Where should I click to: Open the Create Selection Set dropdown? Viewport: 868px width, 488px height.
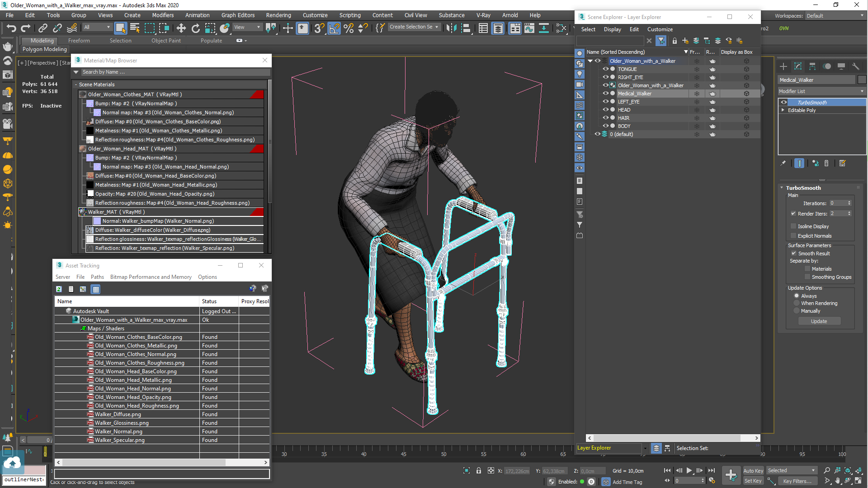point(414,27)
